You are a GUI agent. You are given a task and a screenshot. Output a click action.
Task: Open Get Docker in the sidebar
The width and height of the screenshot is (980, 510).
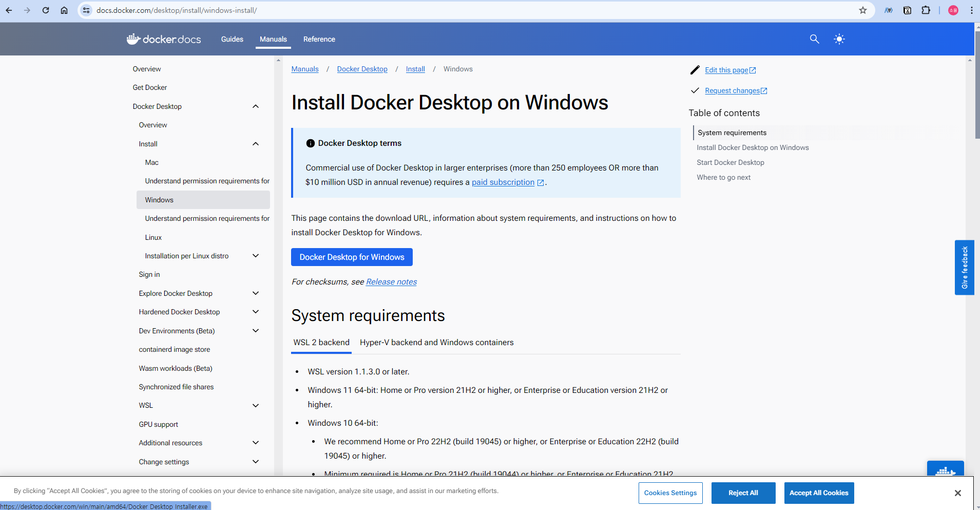(150, 87)
